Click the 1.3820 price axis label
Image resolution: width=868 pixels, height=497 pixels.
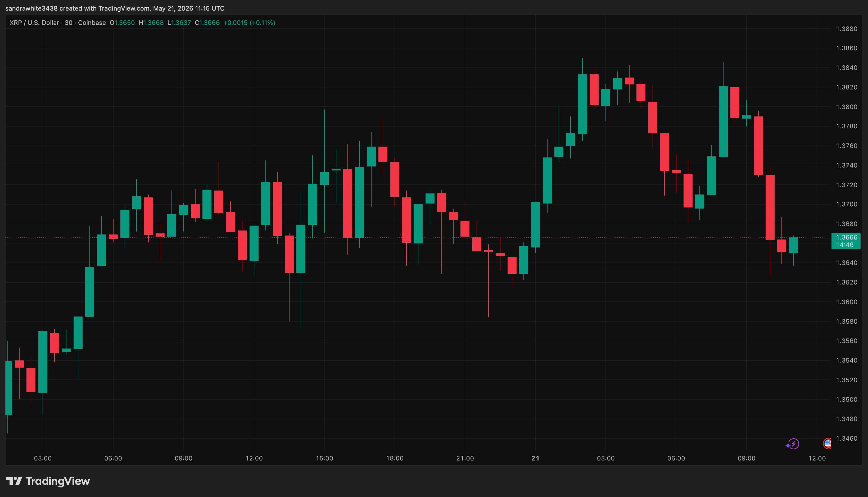tap(847, 87)
